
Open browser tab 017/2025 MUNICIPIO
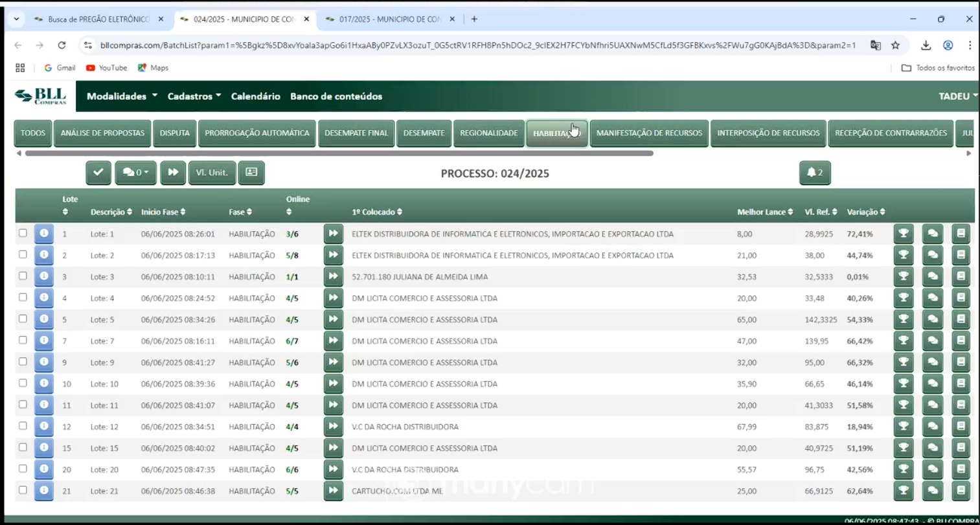click(x=391, y=19)
